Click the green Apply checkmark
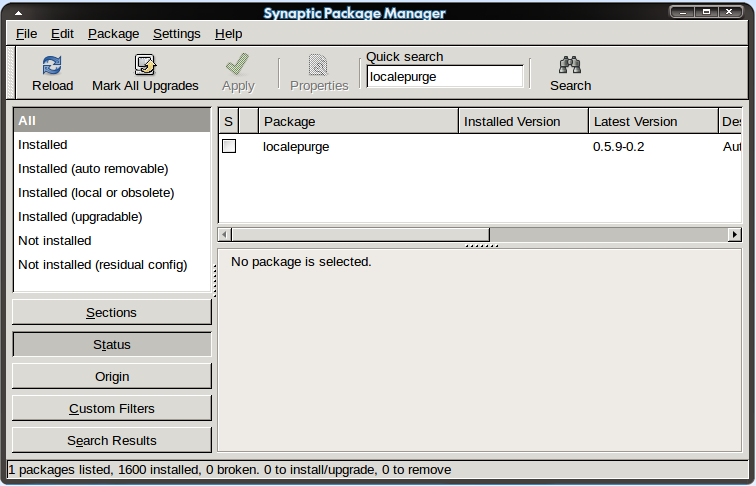 [x=238, y=65]
